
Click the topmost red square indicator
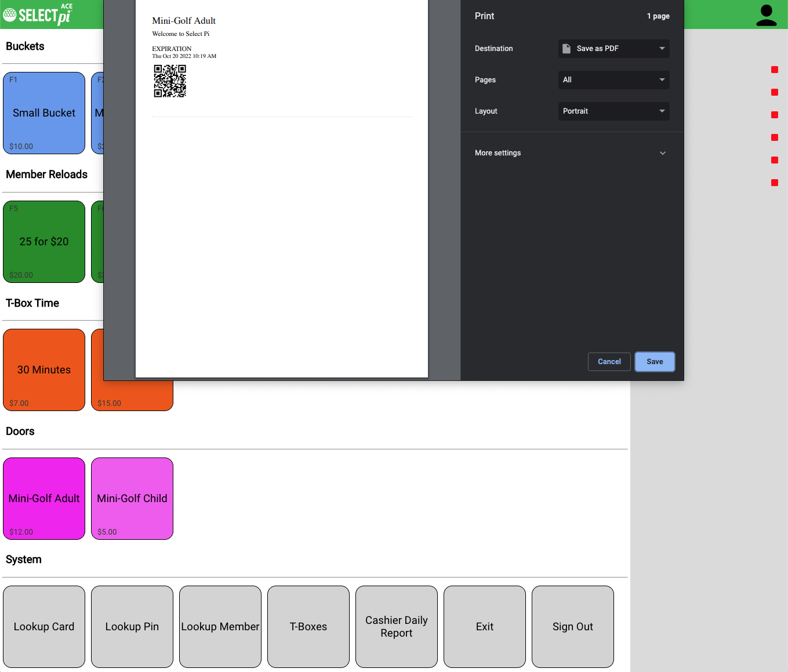point(774,70)
